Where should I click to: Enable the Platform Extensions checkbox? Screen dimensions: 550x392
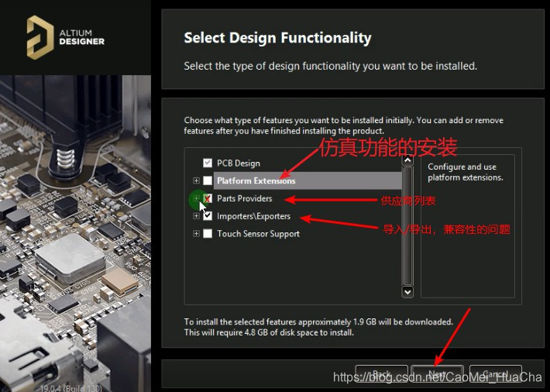pos(208,181)
